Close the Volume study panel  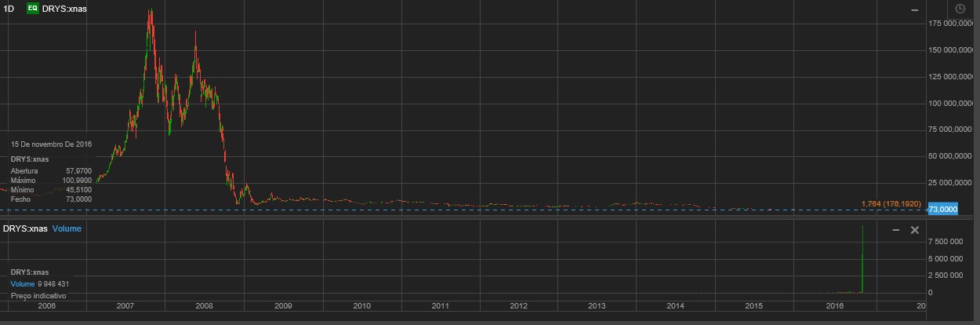(914, 230)
